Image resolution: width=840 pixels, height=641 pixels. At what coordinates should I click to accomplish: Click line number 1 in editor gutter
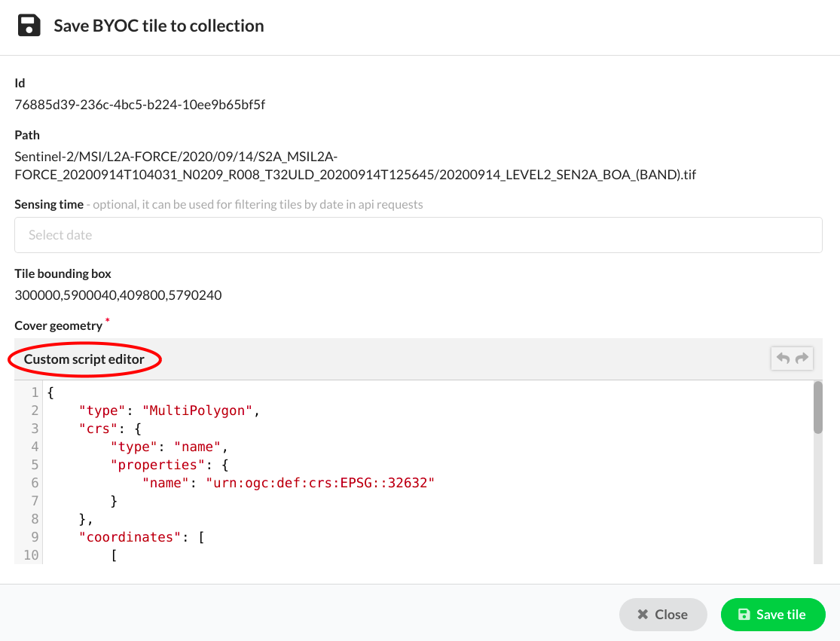coord(35,392)
